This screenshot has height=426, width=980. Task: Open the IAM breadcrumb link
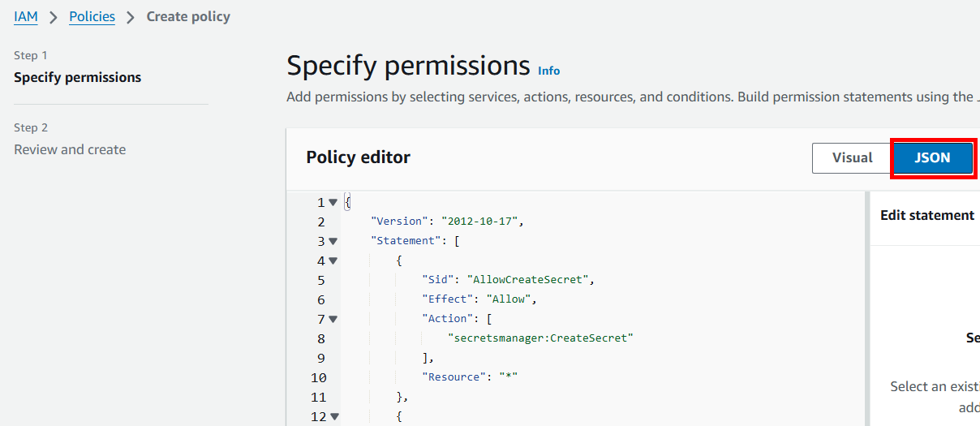pyautogui.click(x=26, y=16)
